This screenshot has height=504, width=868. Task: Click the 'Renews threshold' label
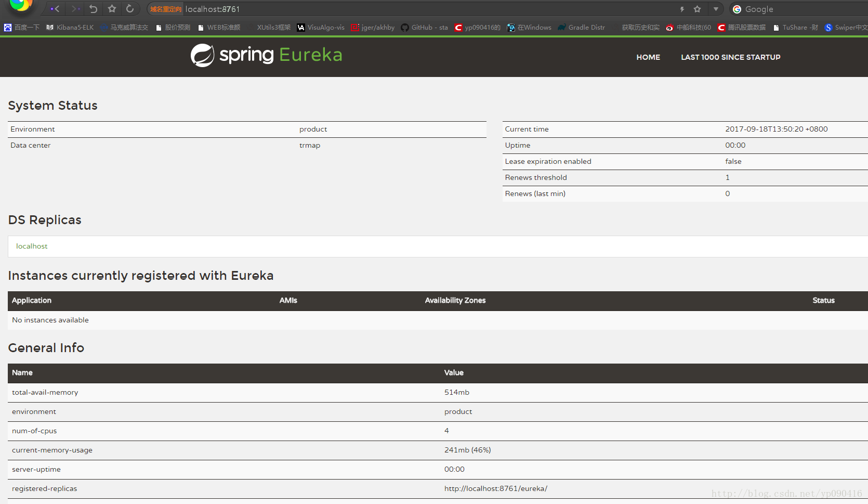(x=536, y=178)
